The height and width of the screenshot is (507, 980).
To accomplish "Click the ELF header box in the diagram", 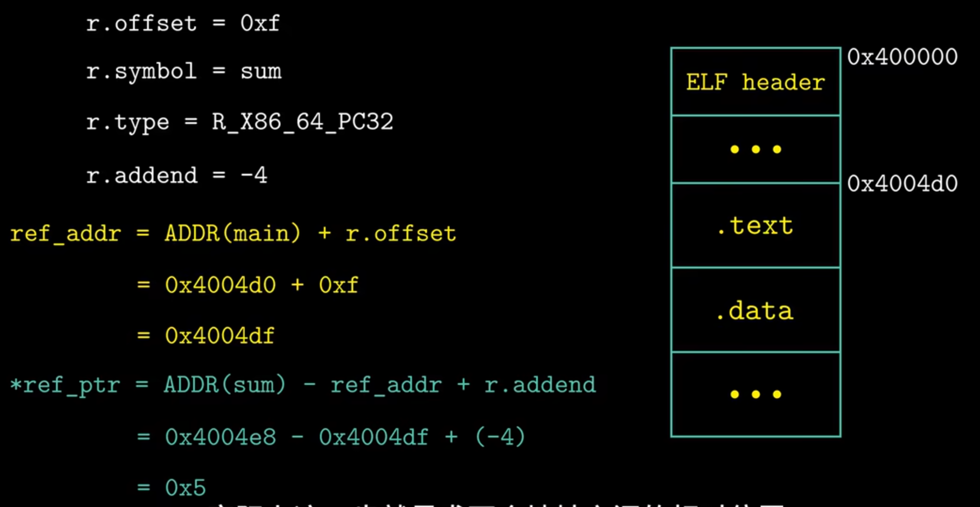I will coord(755,82).
